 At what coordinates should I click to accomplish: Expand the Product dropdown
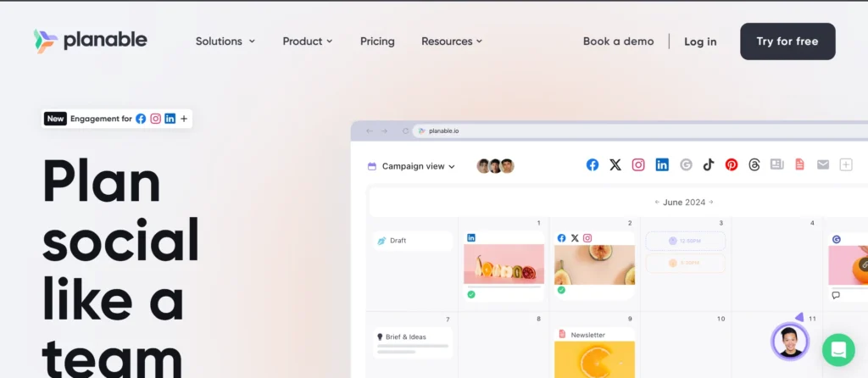click(308, 42)
